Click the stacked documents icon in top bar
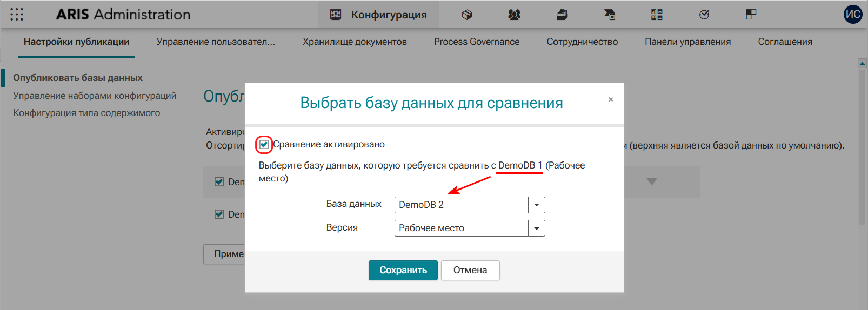 tap(562, 15)
